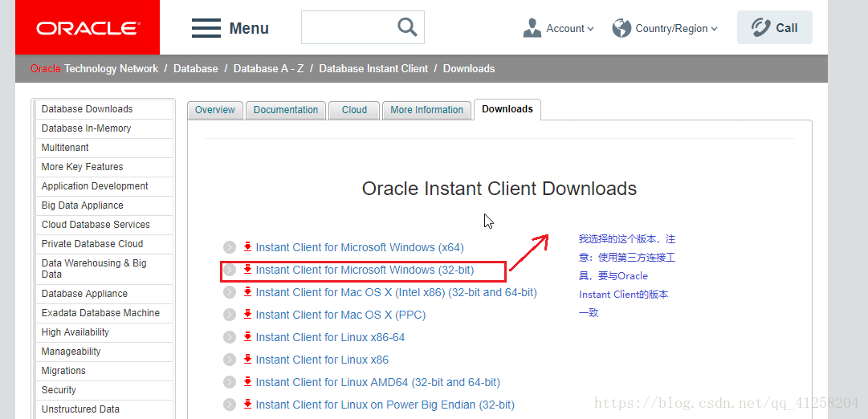Click the Call button label

787,28
